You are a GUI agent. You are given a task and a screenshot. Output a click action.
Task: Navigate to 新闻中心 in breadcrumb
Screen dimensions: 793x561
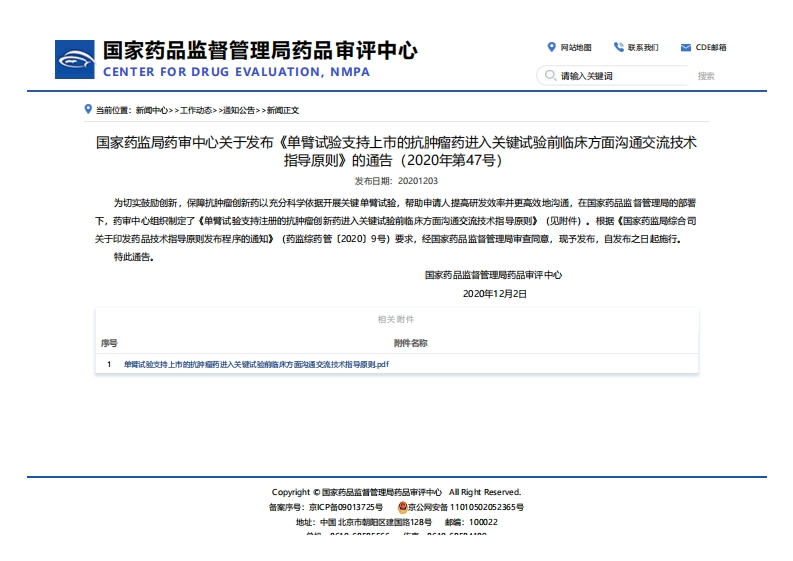pyautogui.click(x=152, y=110)
